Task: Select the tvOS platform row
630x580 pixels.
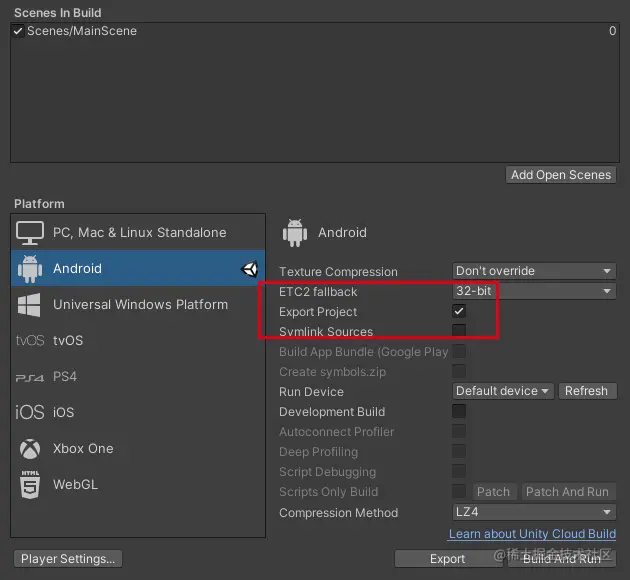Action: click(x=138, y=341)
